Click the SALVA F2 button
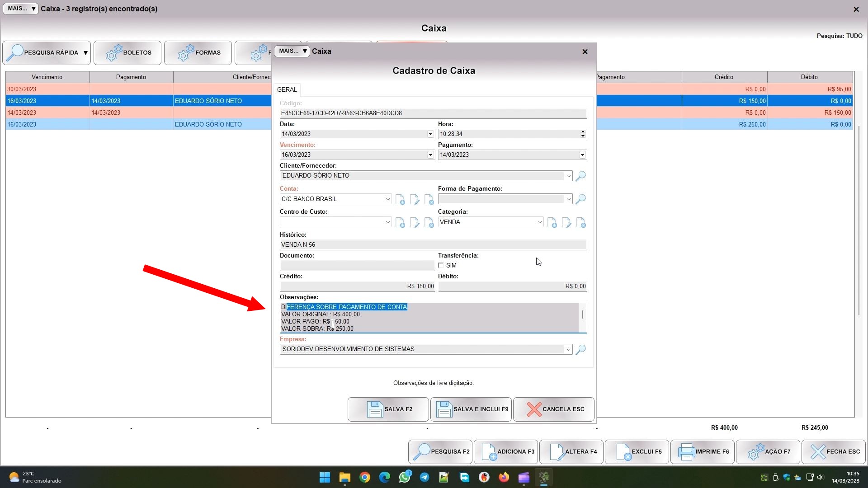This screenshot has width=868, height=488. tap(388, 409)
